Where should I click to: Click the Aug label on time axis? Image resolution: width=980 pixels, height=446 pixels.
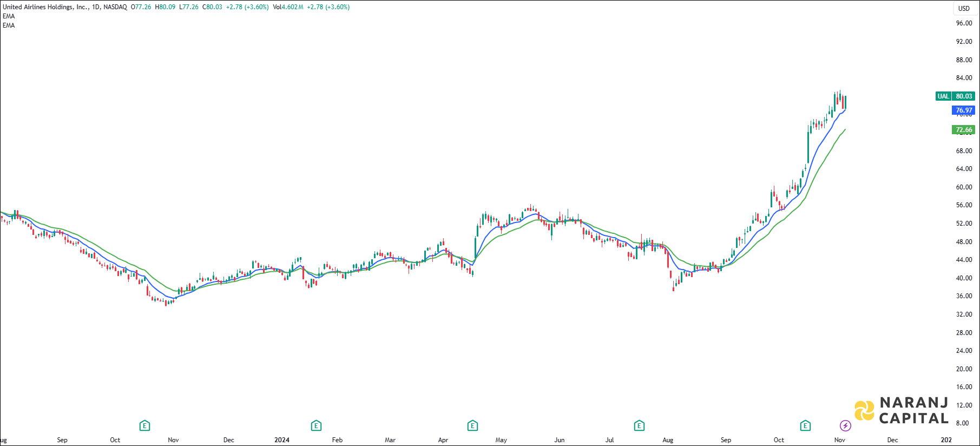click(x=668, y=440)
